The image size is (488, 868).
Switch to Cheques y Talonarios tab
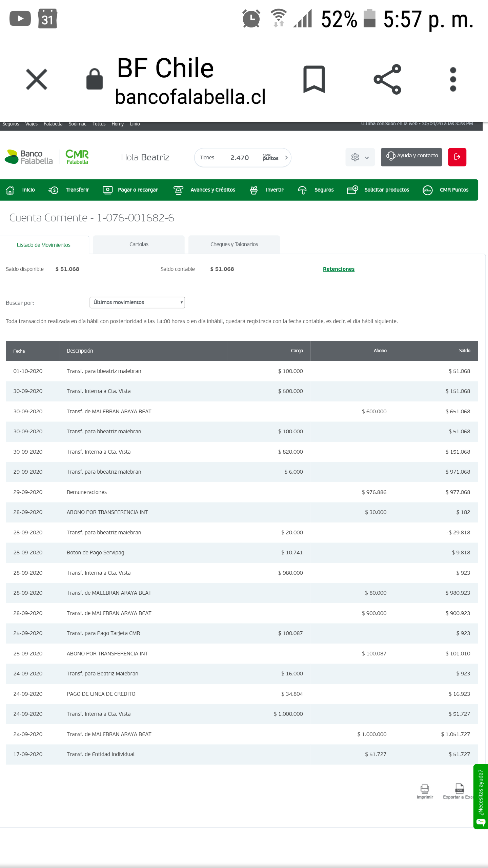[234, 244]
